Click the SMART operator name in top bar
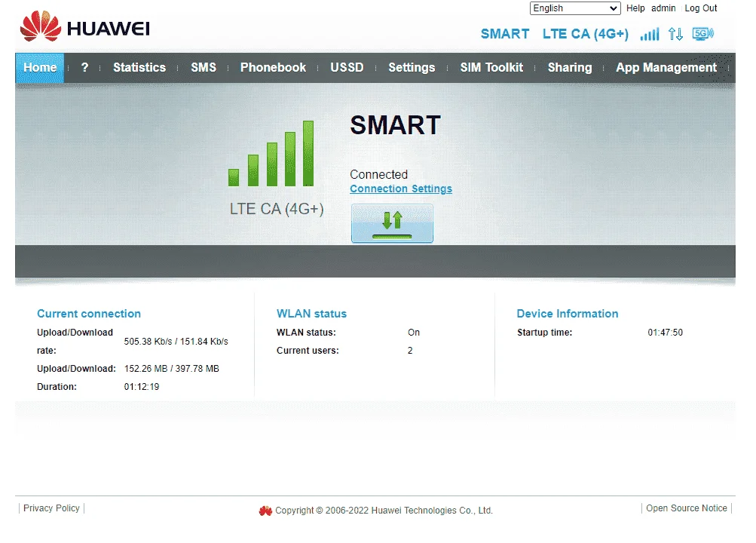 coord(505,34)
